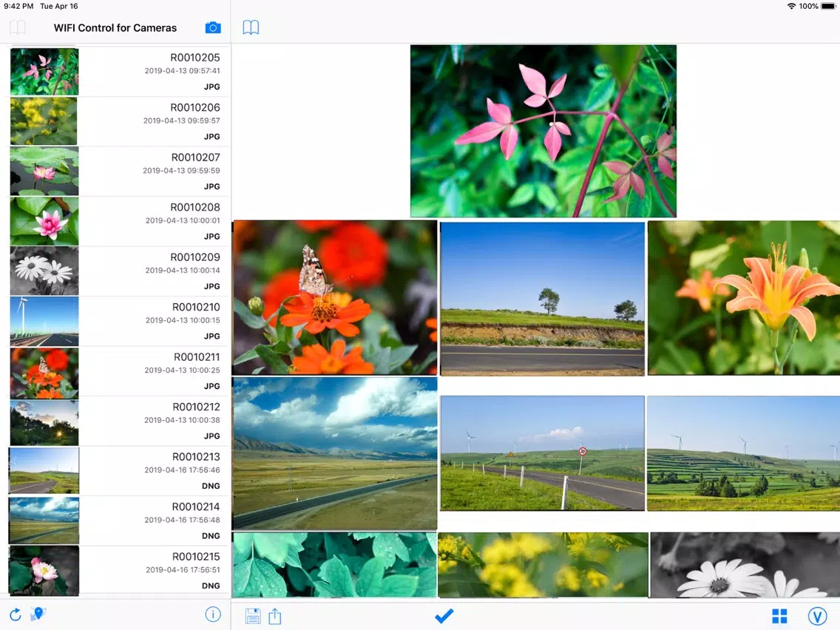Screen dimensions: 840x630
Task: Open cloudy plains highway grid photo
Action: click(x=335, y=453)
